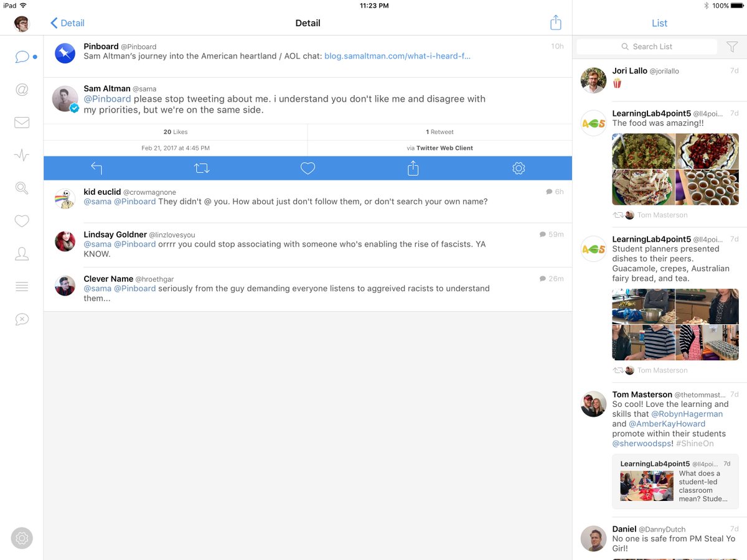This screenshot has height=560, width=747.
Task: Open Lindsay Goldner's reply tweet
Action: coord(308,245)
